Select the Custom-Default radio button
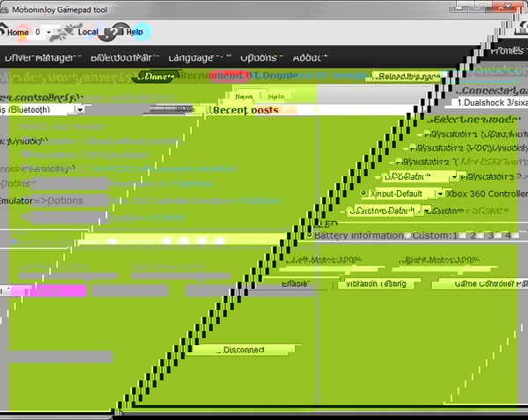This screenshot has width=528, height=420. 349,210
